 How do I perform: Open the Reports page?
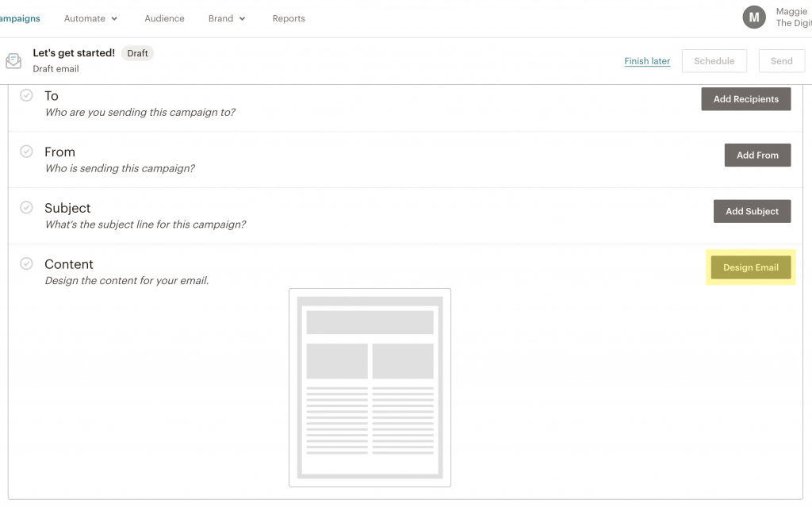tap(289, 18)
